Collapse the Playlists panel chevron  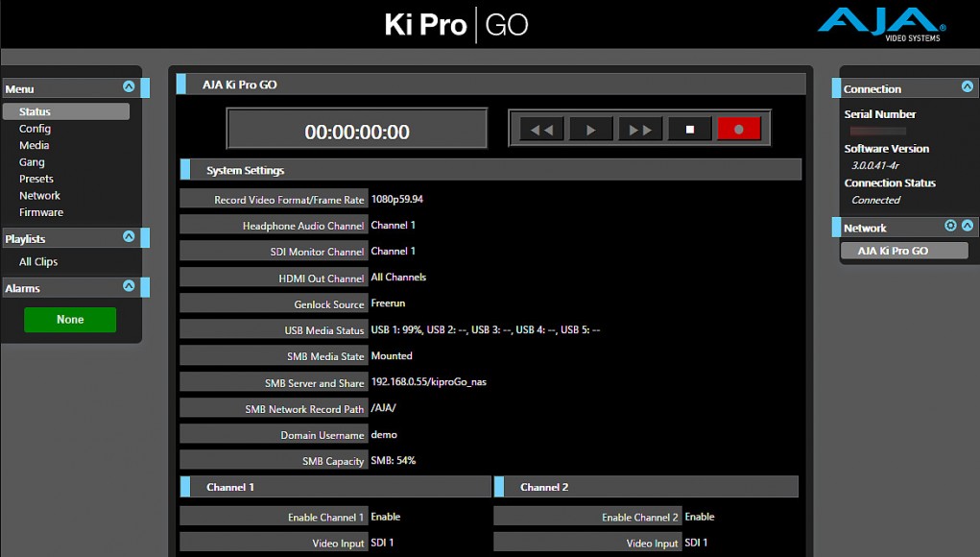129,236
